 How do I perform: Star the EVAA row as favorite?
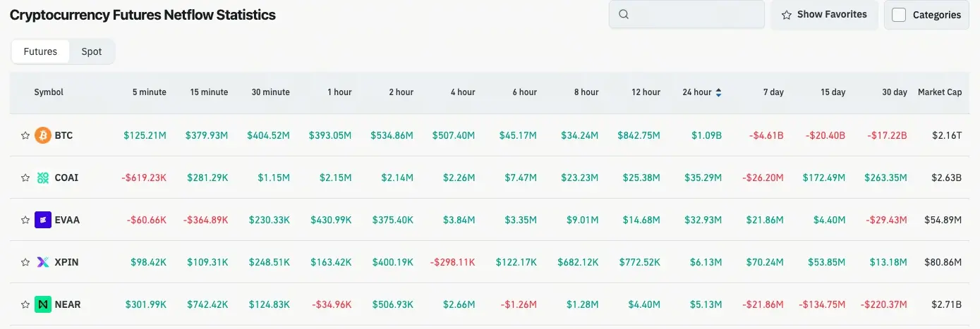[x=25, y=220]
